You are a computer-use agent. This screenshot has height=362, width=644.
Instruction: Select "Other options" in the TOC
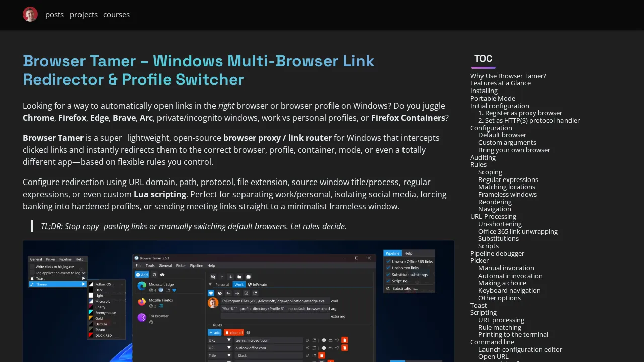click(x=500, y=298)
